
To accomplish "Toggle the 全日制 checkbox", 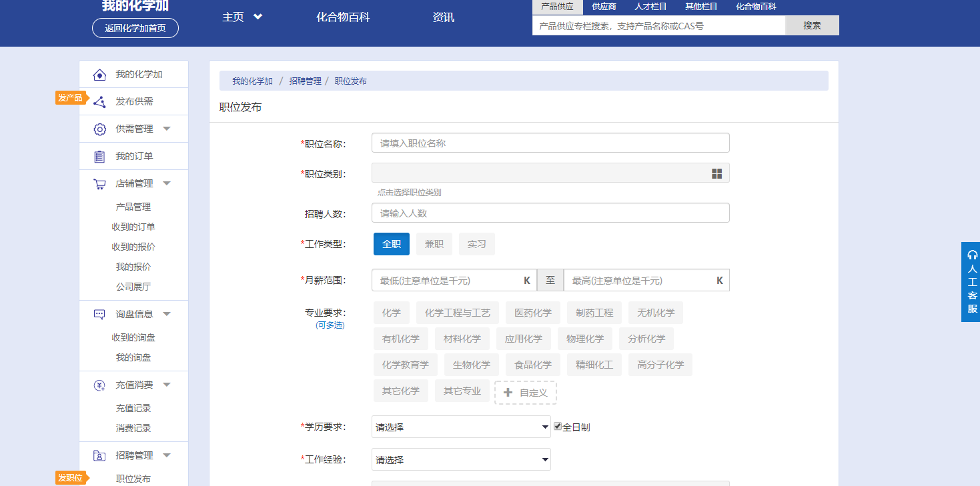I will [558, 427].
